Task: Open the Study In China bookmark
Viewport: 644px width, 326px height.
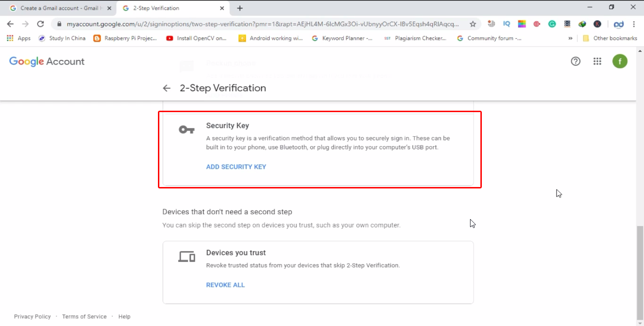Action: (x=62, y=38)
